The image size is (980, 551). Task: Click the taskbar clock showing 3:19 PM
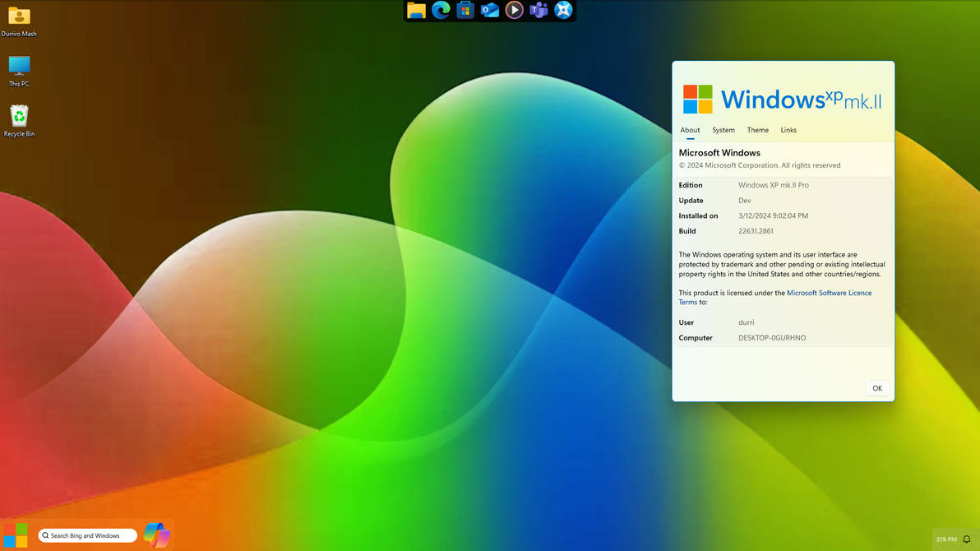(945, 539)
